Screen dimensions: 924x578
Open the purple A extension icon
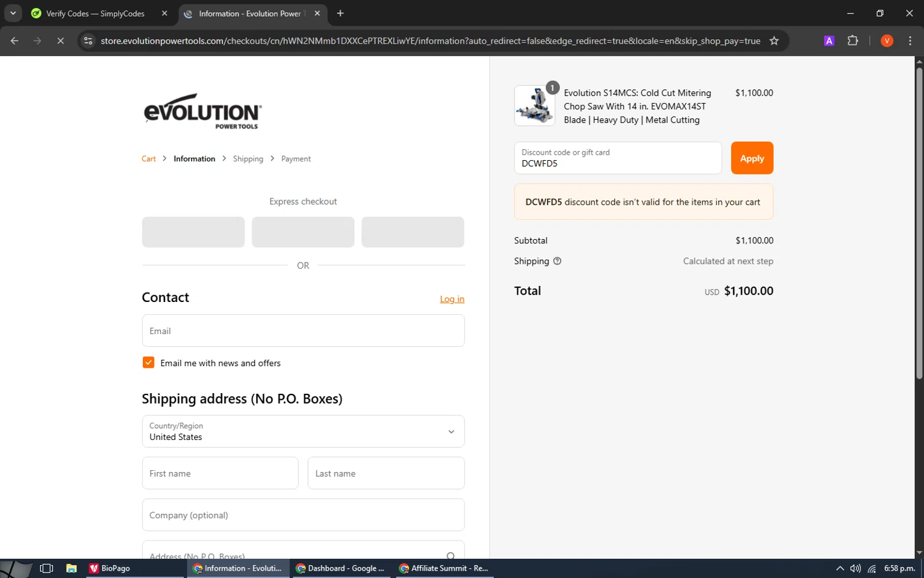tap(829, 41)
